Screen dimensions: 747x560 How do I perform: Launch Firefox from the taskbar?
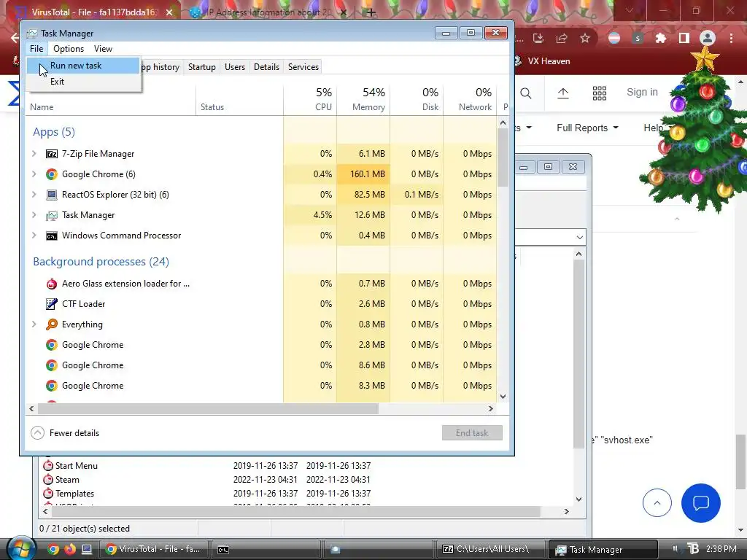point(70,549)
